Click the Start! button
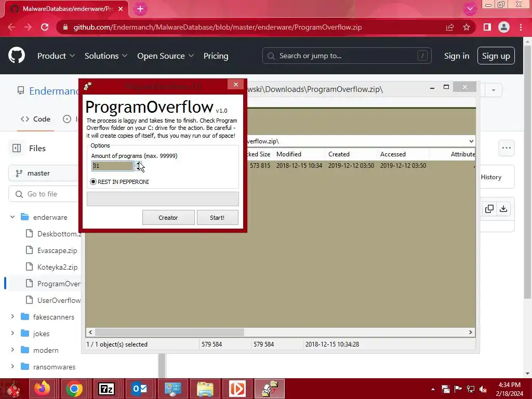Image resolution: width=532 pixels, height=399 pixels. (218, 218)
